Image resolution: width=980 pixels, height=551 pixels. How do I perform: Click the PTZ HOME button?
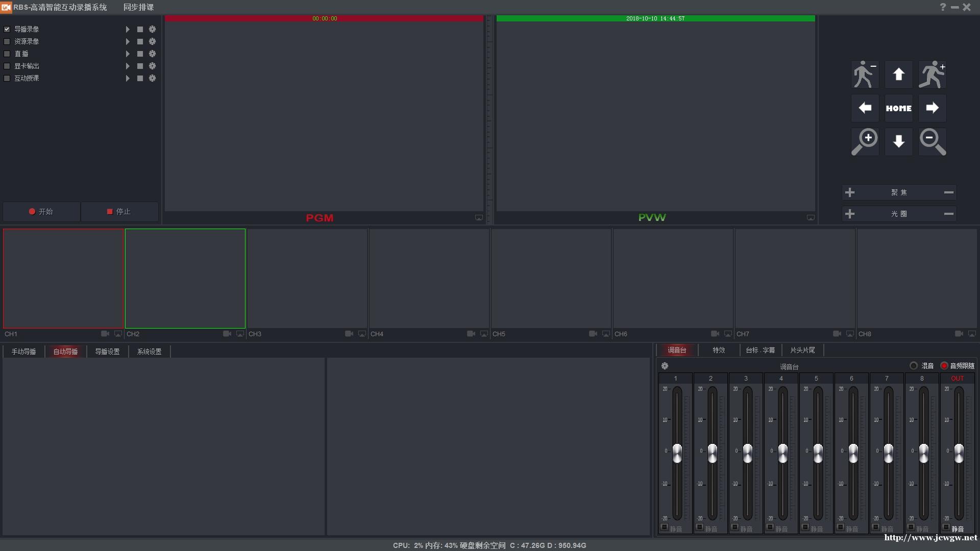(x=898, y=108)
